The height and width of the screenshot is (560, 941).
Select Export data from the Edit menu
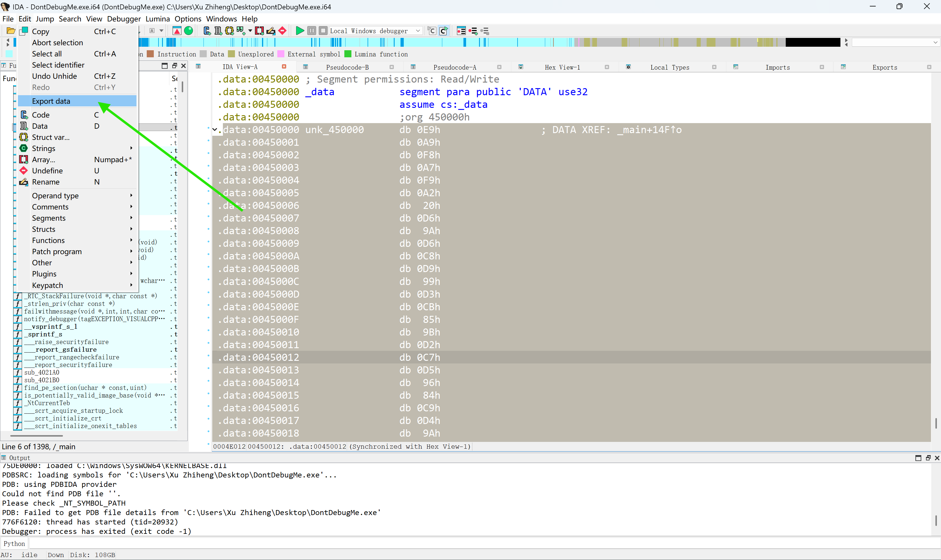tap(51, 101)
